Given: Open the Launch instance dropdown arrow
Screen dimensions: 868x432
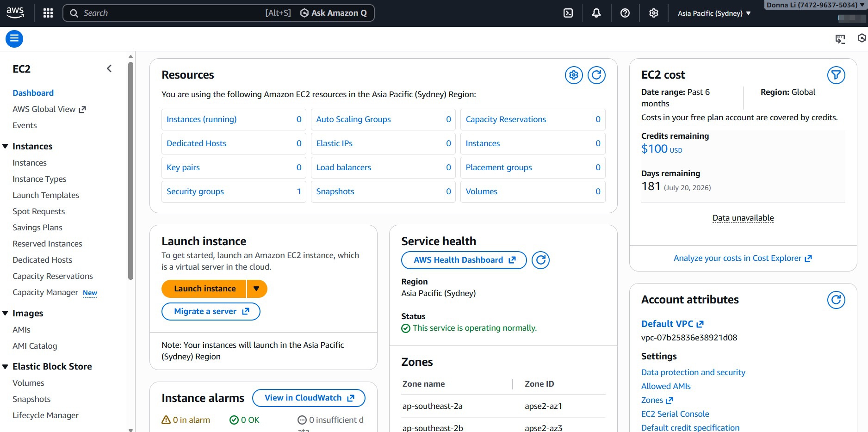Looking at the screenshot, I should pos(256,289).
